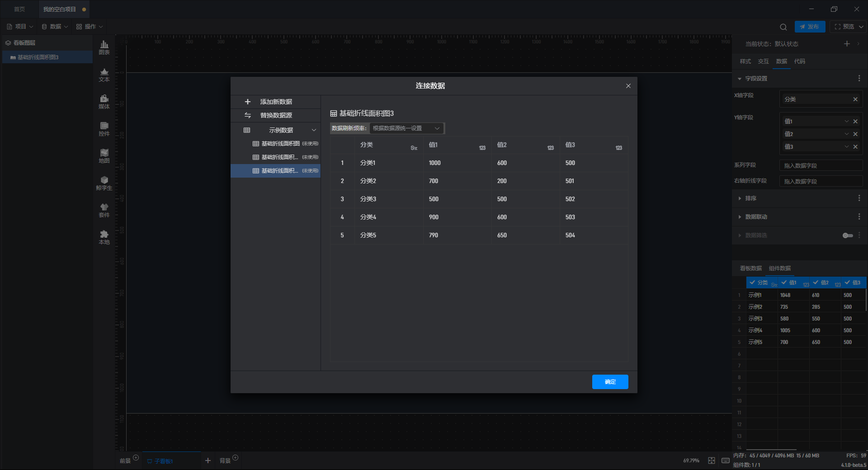
Task: Open the 本地 local components panel
Action: [x=104, y=237]
